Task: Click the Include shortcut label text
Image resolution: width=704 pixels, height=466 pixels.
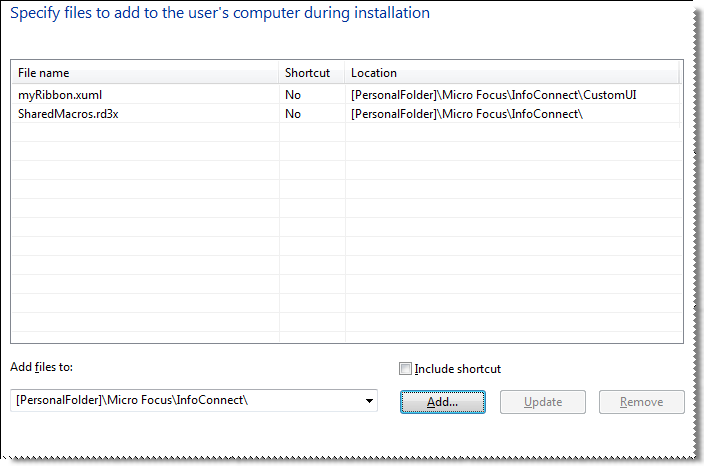Action: [457, 369]
